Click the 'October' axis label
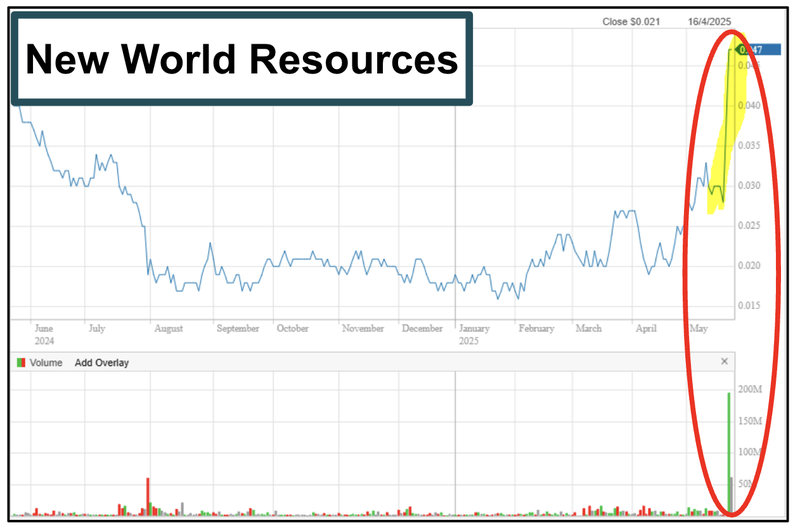Screen dimensions: 800x532 292,328
